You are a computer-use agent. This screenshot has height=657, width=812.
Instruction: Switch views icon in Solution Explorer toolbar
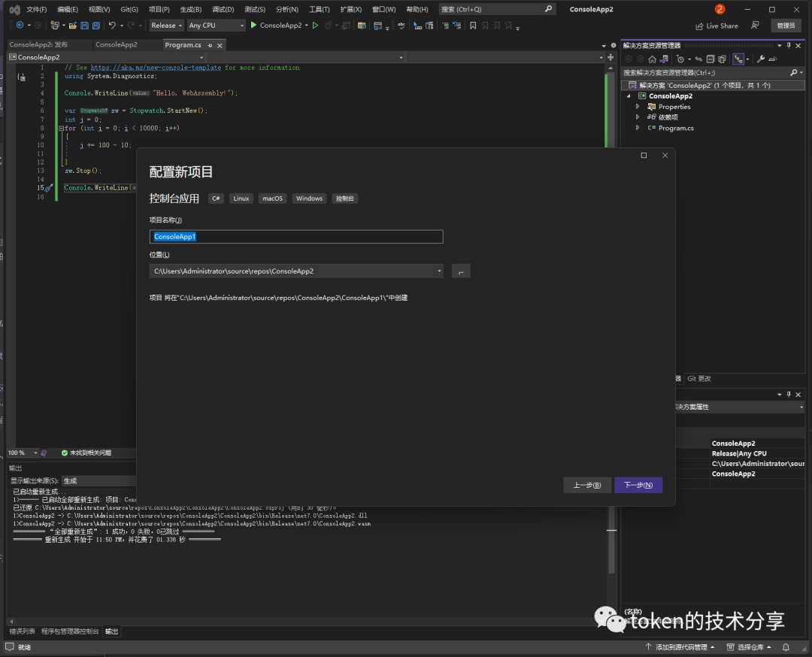[x=664, y=59]
